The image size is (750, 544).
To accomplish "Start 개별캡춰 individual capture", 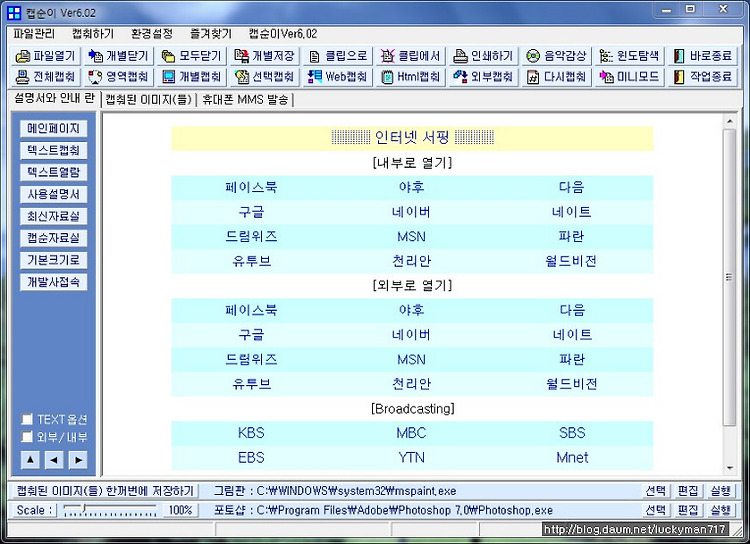I will point(192,77).
